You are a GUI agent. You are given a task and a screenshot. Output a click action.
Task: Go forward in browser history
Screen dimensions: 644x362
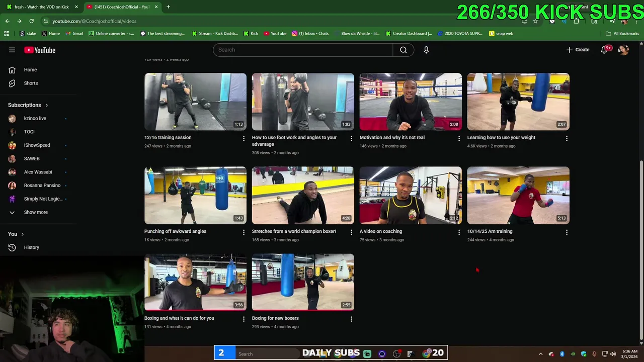coord(19,21)
